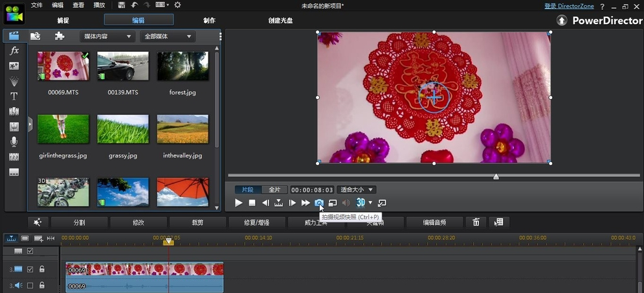Screen dimensions: 644x293
Task: Open the FX effects room
Action: click(x=14, y=51)
